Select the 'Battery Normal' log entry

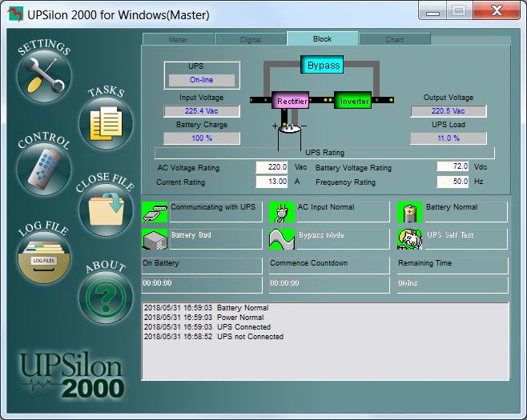coord(207,308)
